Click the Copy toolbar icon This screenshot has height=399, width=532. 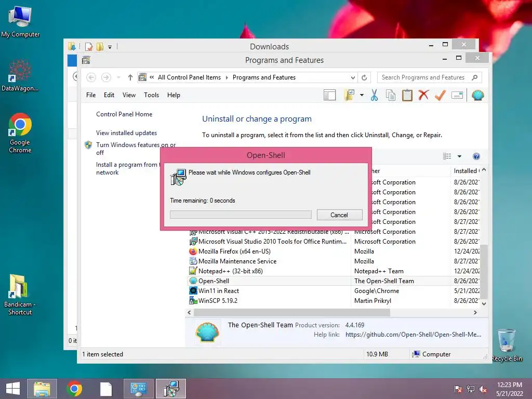[x=391, y=96]
